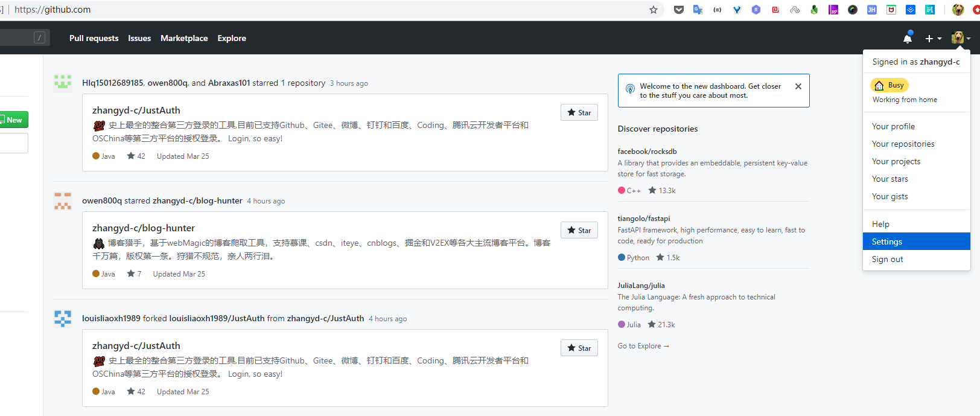
Task: Click the owen800q orange avatar identicon
Action: point(63,200)
